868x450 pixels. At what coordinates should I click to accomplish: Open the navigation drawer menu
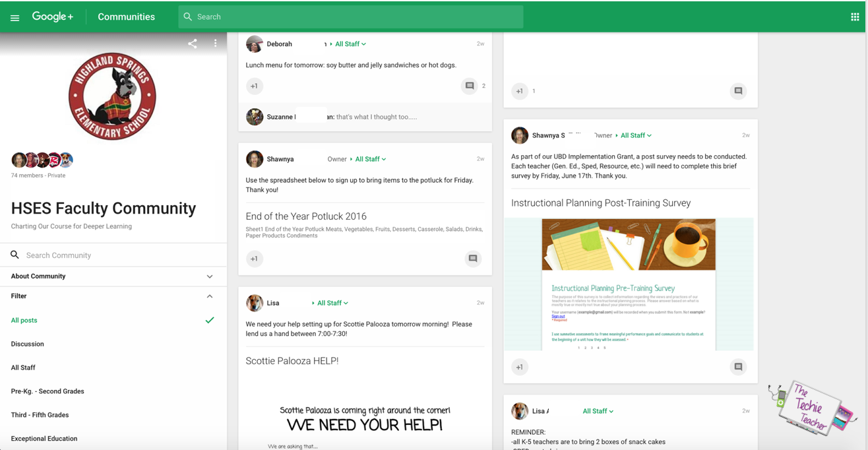tap(15, 16)
